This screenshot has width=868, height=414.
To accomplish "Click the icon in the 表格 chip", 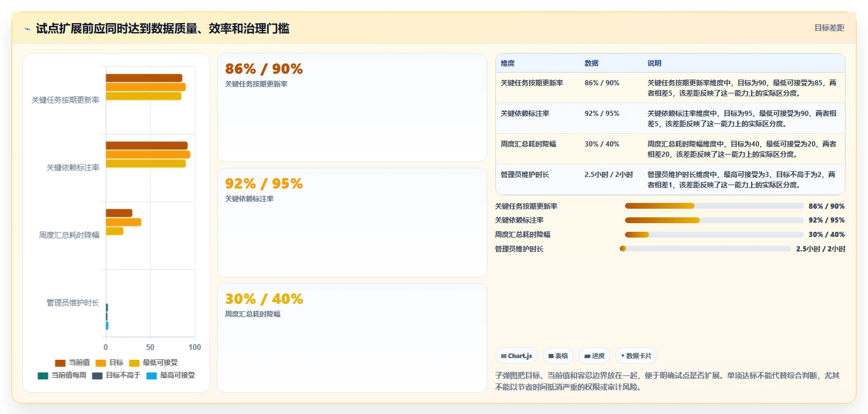I will (551, 356).
